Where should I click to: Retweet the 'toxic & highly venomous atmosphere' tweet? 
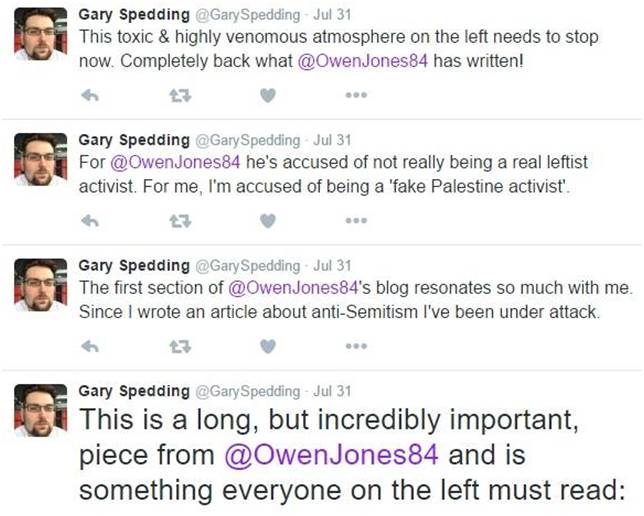point(181,96)
